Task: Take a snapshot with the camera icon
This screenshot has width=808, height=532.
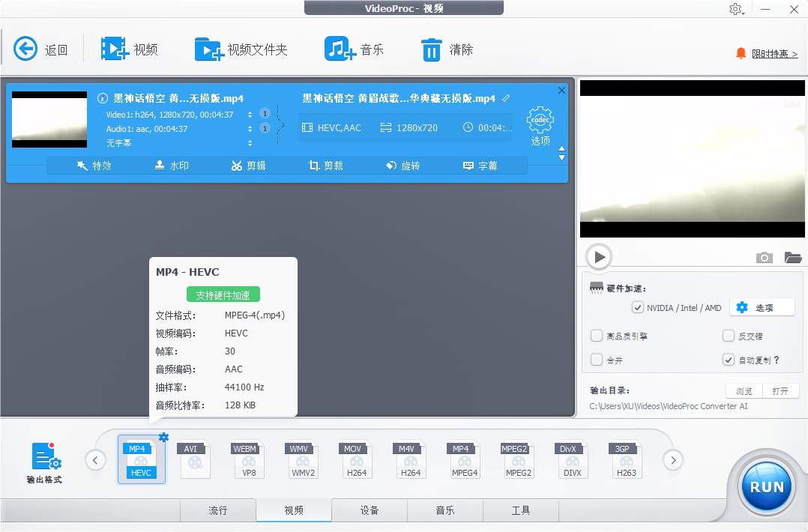Action: coord(764,257)
